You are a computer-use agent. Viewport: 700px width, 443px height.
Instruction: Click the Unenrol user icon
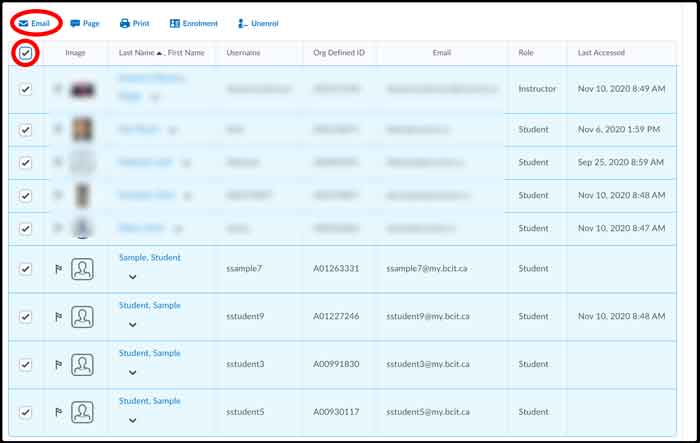(243, 22)
